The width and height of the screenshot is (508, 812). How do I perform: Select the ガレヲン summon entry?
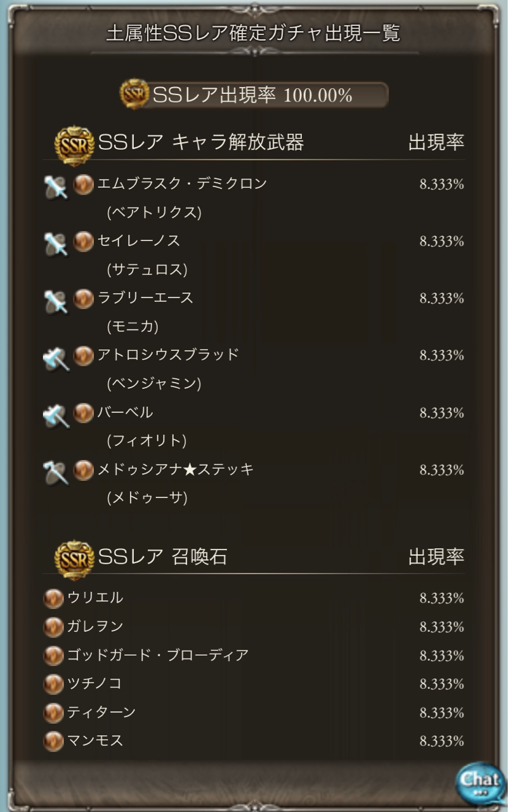[x=95, y=627]
